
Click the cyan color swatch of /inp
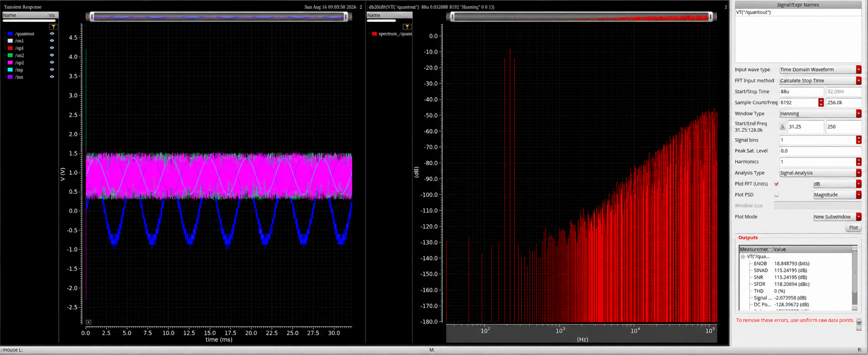(x=10, y=69)
